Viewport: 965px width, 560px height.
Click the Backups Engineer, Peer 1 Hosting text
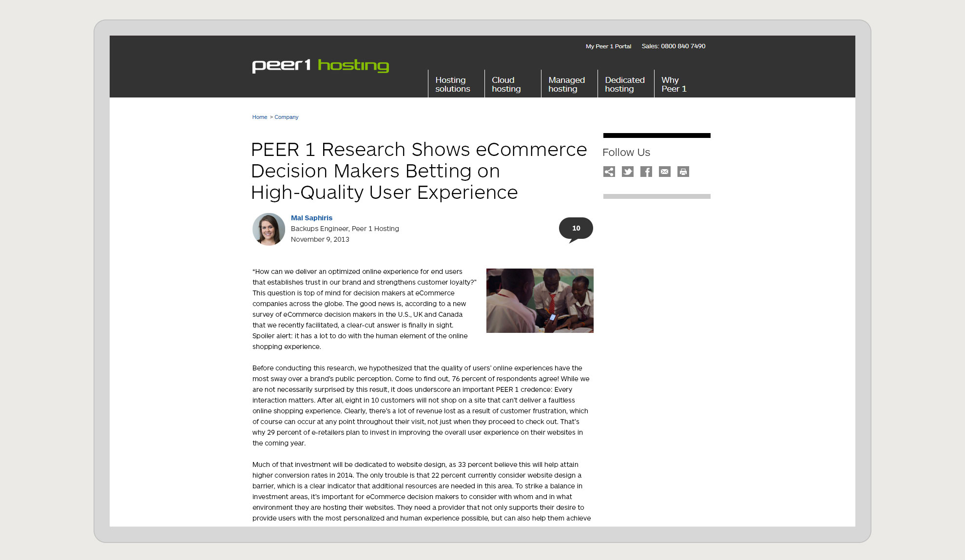point(345,229)
